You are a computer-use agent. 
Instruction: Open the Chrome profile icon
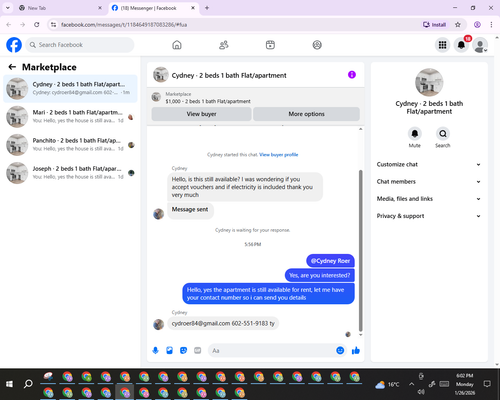coord(477,25)
